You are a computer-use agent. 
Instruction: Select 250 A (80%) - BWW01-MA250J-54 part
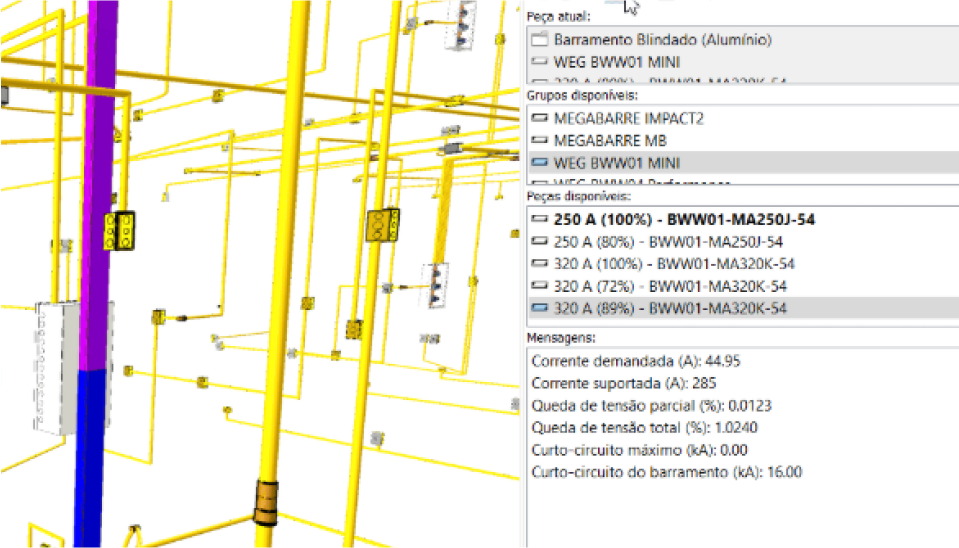coord(668,242)
